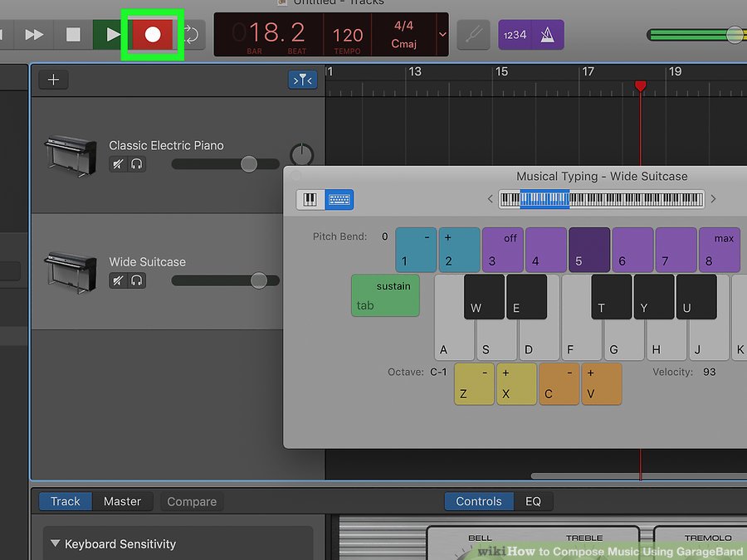Start recording with the red Record button
The width and height of the screenshot is (747, 560).
click(x=153, y=34)
